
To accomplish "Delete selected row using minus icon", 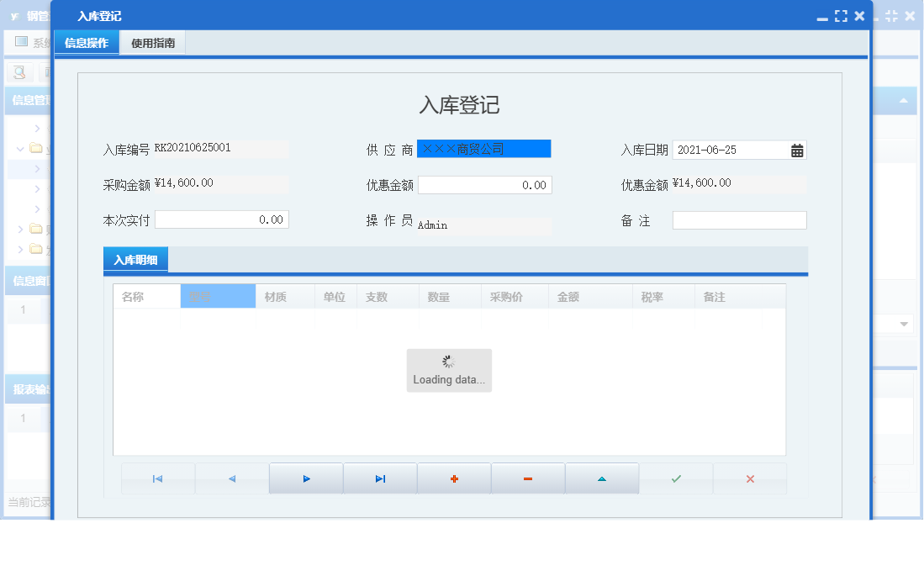I will point(528,478).
